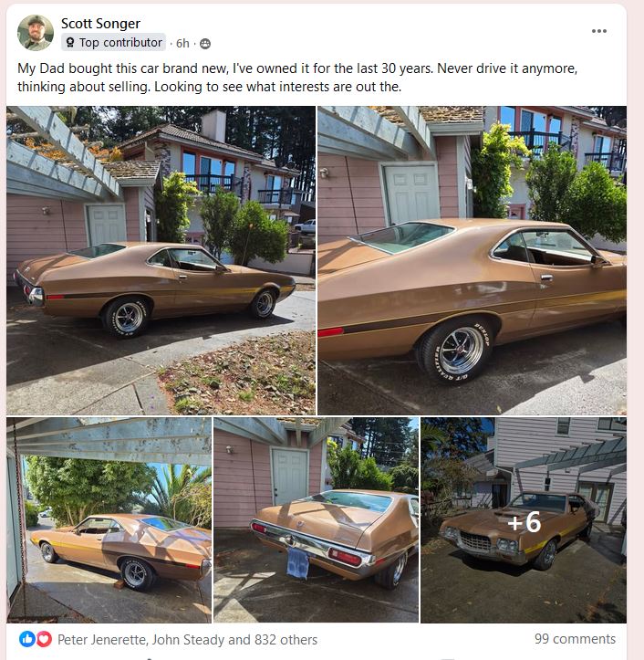This screenshot has height=660, width=644.
Task: Open the +6 more photos thumbnail
Action: 524,519
